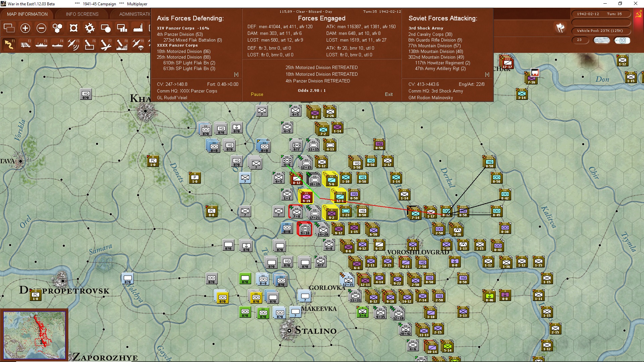
Task: Expand the Soviet Forces Attacking unit list
Action: [487, 74]
